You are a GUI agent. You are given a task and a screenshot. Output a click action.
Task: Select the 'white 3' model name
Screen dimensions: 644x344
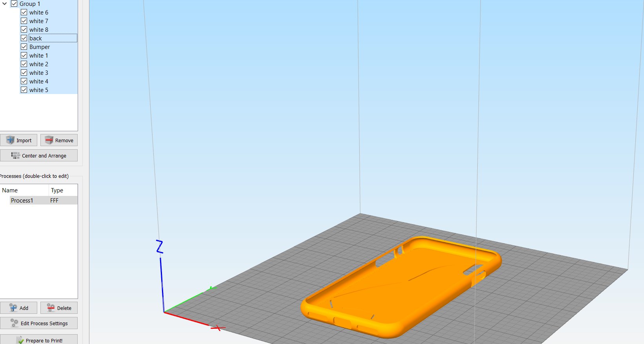pyautogui.click(x=39, y=73)
